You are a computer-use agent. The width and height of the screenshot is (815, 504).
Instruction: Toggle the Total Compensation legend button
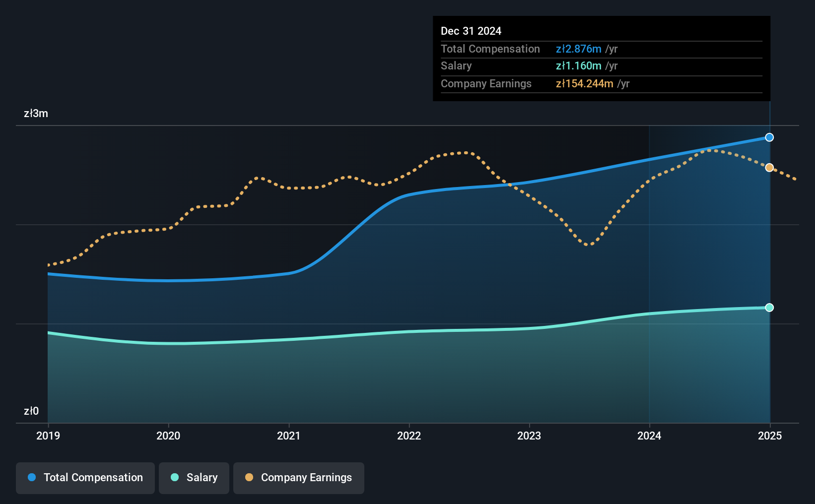click(85, 478)
